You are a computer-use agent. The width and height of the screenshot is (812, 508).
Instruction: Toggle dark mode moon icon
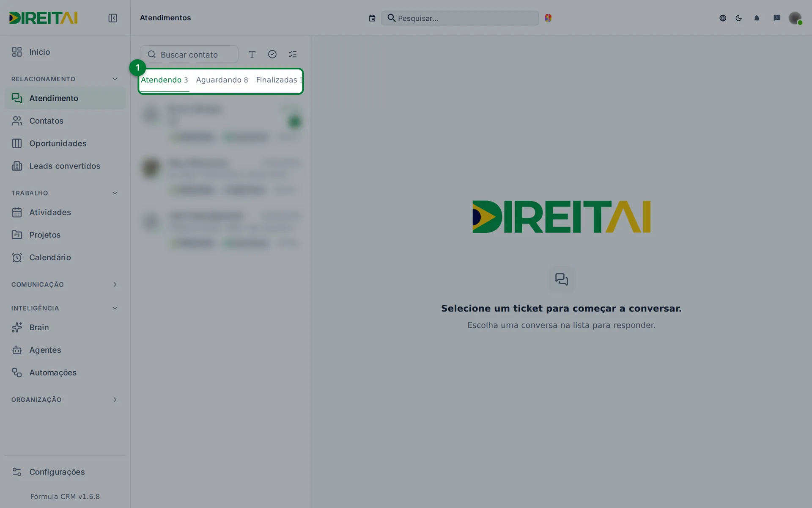click(739, 18)
